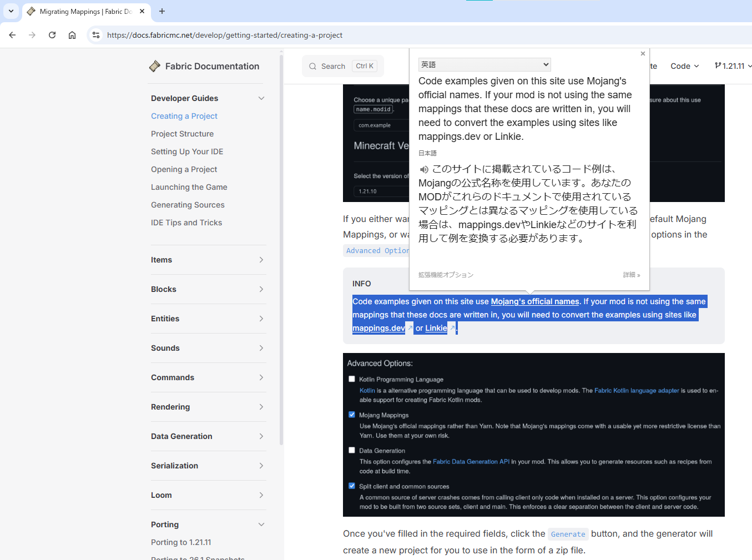The height and width of the screenshot is (560, 752).
Task: Close the translation popup
Action: coord(643,54)
